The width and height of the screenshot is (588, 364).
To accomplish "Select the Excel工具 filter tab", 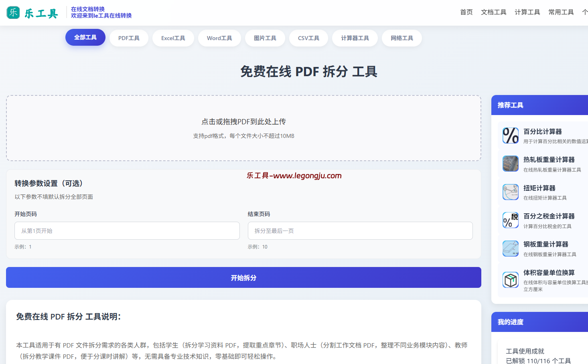I will tap(173, 38).
